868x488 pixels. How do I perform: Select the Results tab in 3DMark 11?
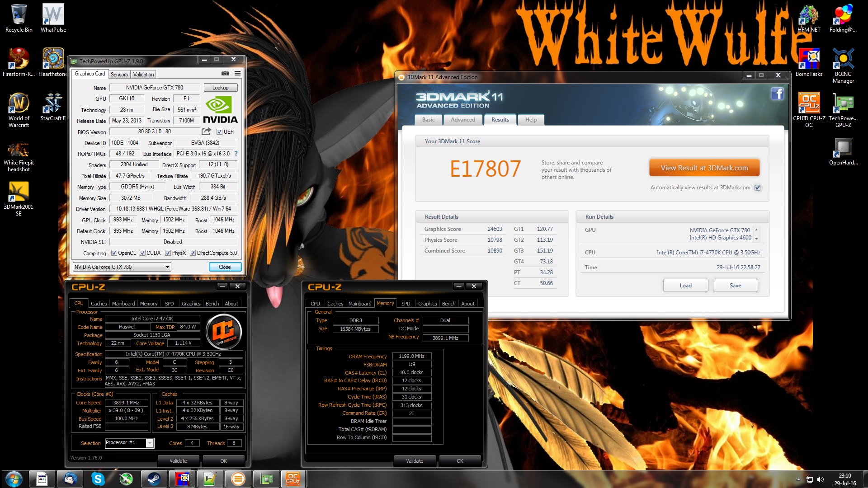(x=500, y=120)
